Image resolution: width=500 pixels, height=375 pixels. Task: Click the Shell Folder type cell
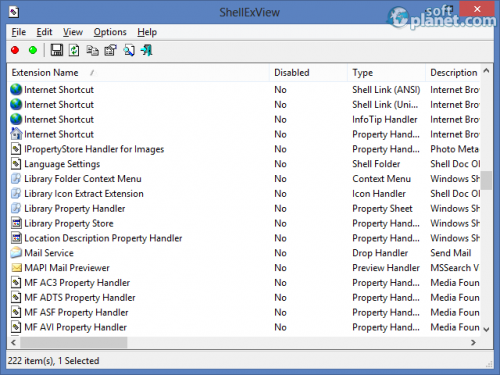click(376, 164)
